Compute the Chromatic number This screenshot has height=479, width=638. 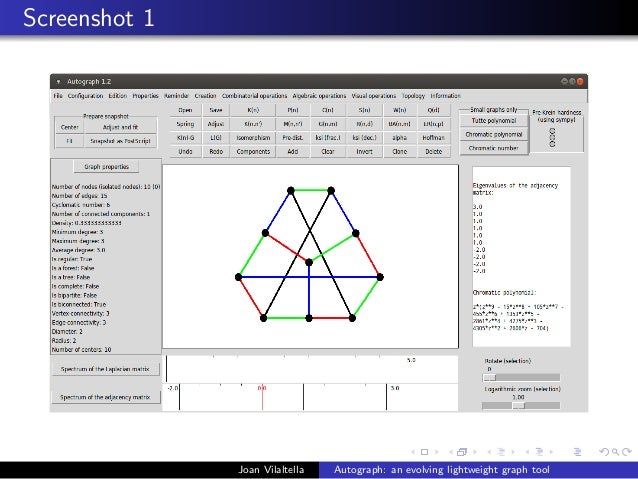coord(494,148)
